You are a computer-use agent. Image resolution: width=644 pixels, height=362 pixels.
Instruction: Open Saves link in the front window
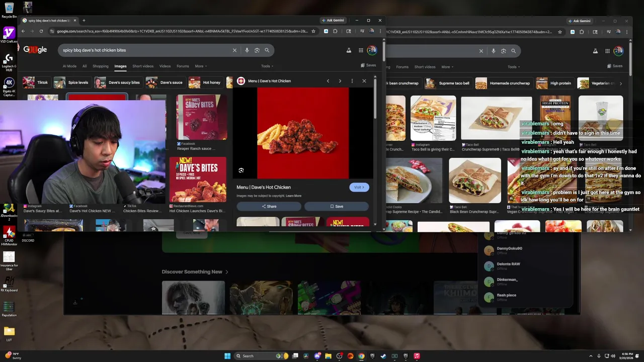(x=368, y=65)
